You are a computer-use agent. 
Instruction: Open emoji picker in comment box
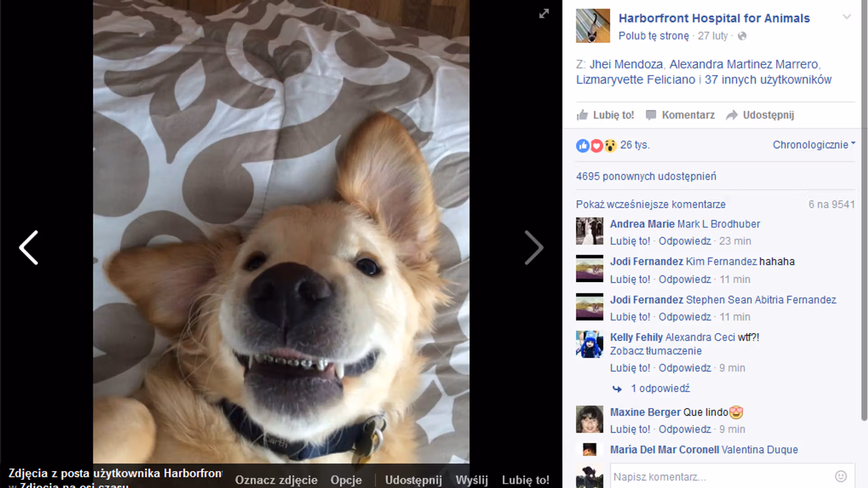pyautogui.click(x=840, y=476)
